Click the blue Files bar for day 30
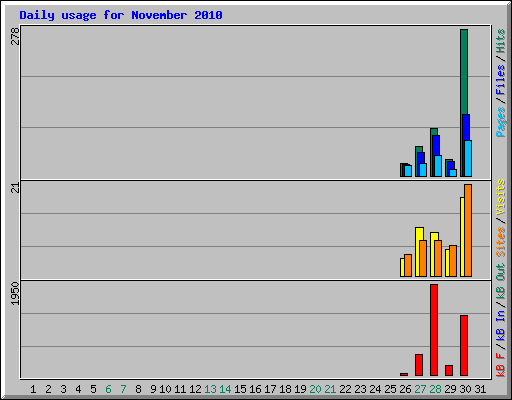The width and height of the screenshot is (512, 400). point(467,127)
